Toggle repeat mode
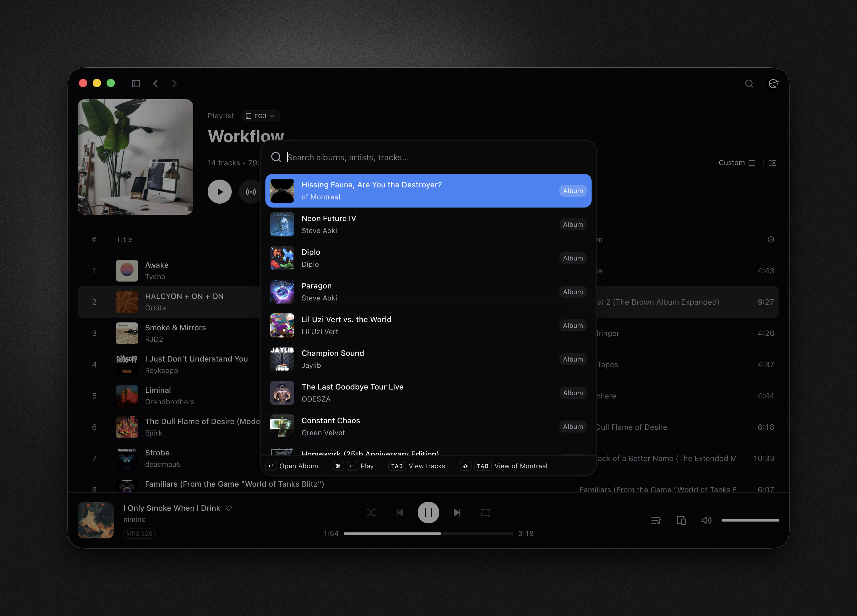Viewport: 857px width, 616px height. [486, 513]
